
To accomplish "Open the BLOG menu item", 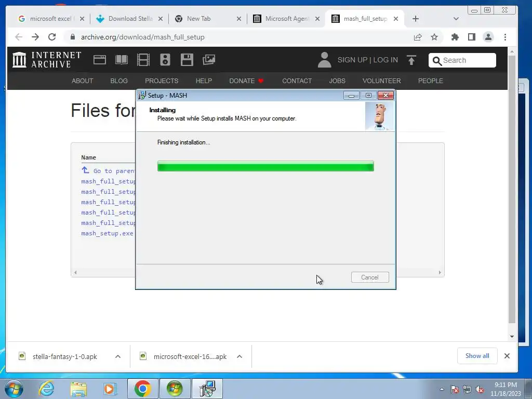I will [119, 81].
